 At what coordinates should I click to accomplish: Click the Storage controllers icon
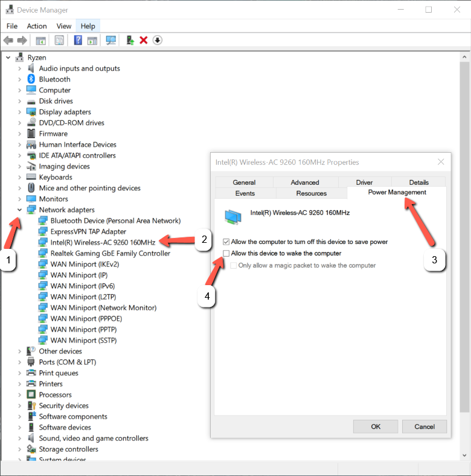[31, 449]
